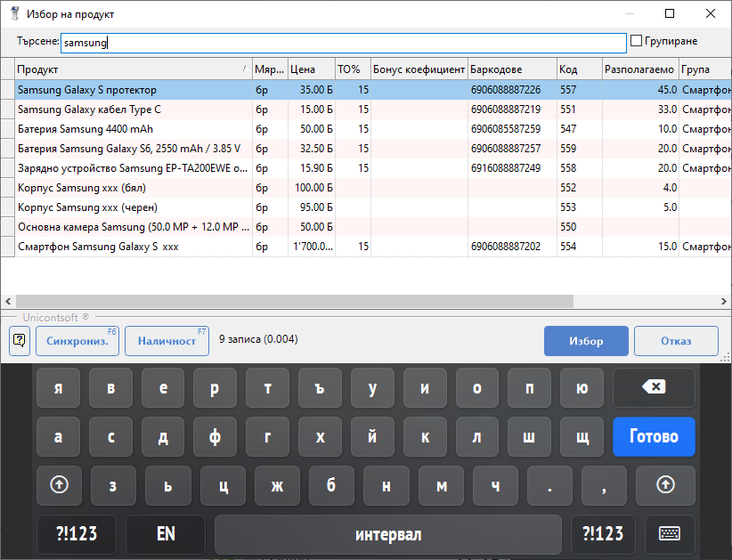This screenshot has width=732, height=560.
Task: Click the help question mark icon
Action: [x=20, y=341]
